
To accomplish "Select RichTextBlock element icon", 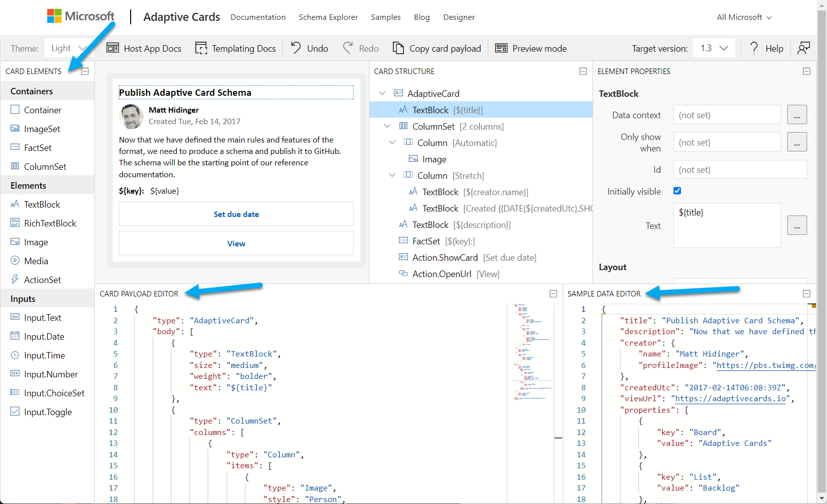I will pos(15,223).
